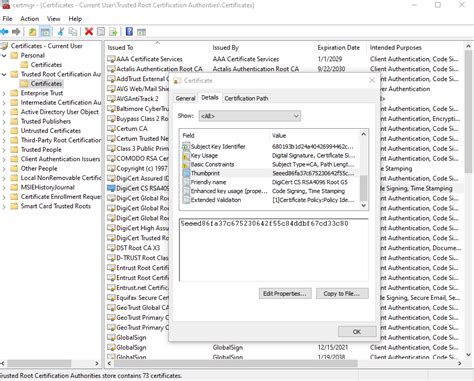This screenshot has width=474, height=381.
Task: Click the Back arrow toolbar icon
Action: tap(4, 32)
